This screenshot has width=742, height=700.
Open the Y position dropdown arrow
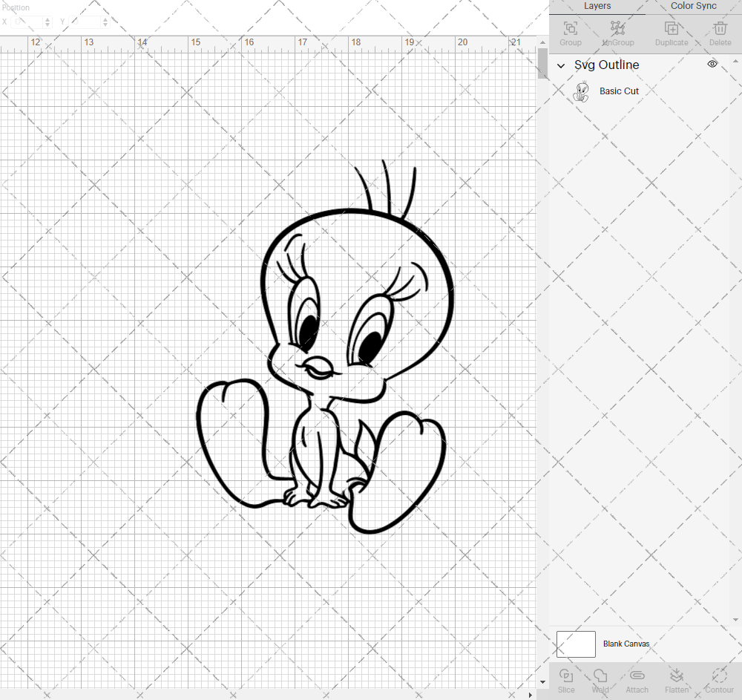pyautogui.click(x=105, y=24)
